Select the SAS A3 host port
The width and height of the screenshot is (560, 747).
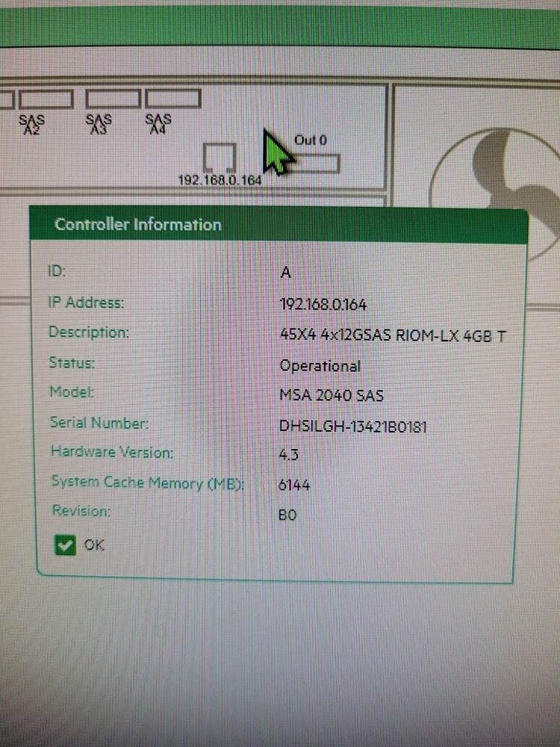(113, 99)
